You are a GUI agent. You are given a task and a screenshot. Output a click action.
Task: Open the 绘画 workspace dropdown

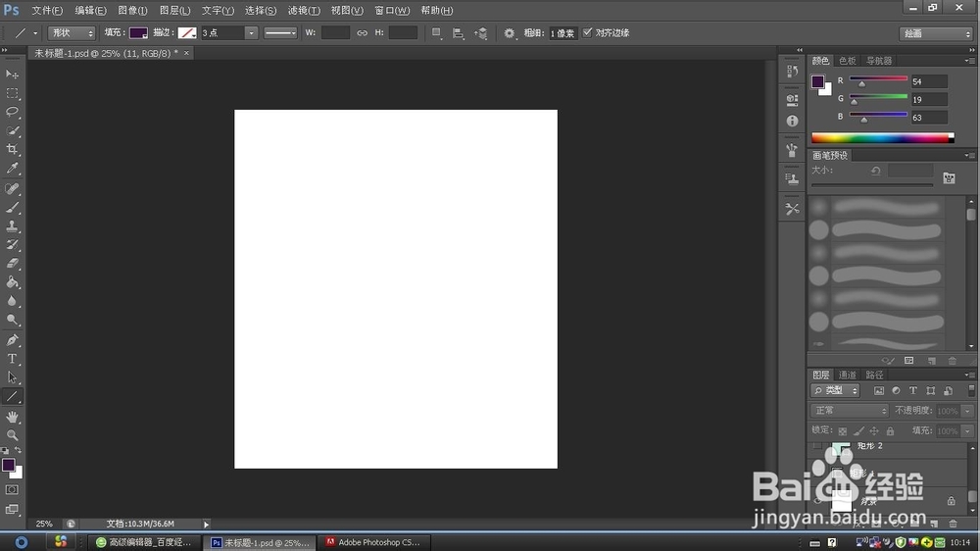(x=936, y=33)
